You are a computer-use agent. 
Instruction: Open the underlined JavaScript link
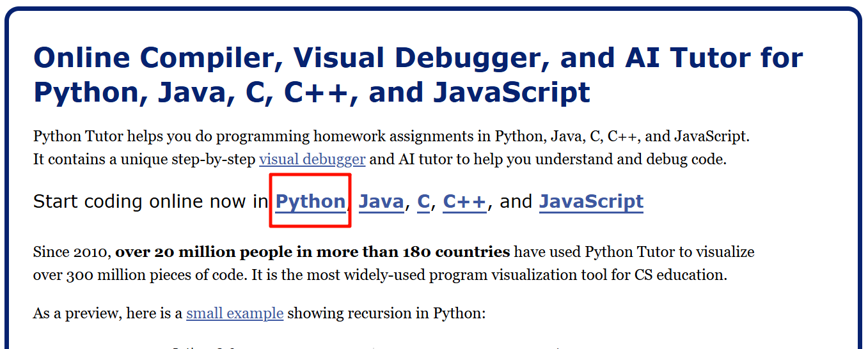coord(591,202)
